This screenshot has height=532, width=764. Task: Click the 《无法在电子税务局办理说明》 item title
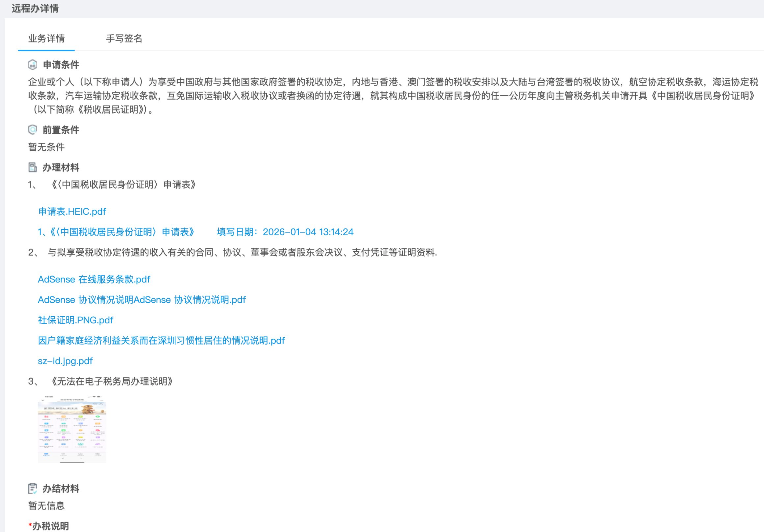click(111, 381)
